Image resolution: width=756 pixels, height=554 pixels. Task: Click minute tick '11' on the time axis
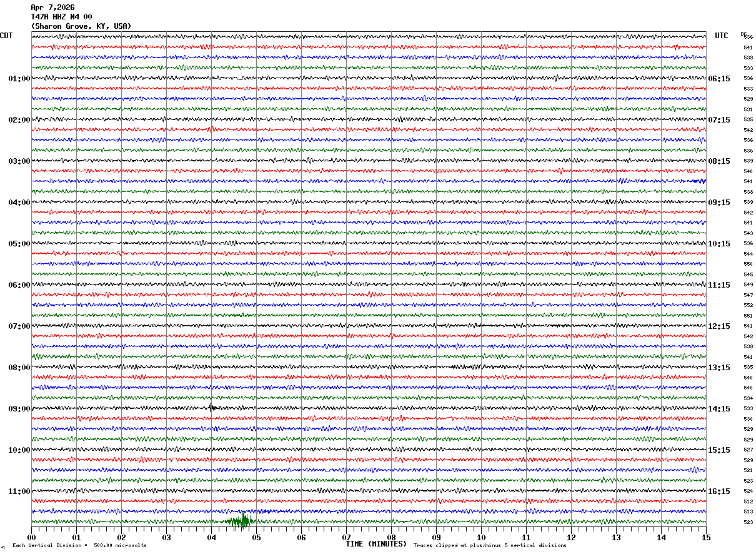coord(526,537)
